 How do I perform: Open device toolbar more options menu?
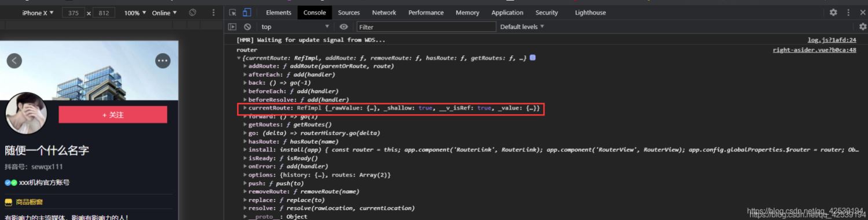214,13
